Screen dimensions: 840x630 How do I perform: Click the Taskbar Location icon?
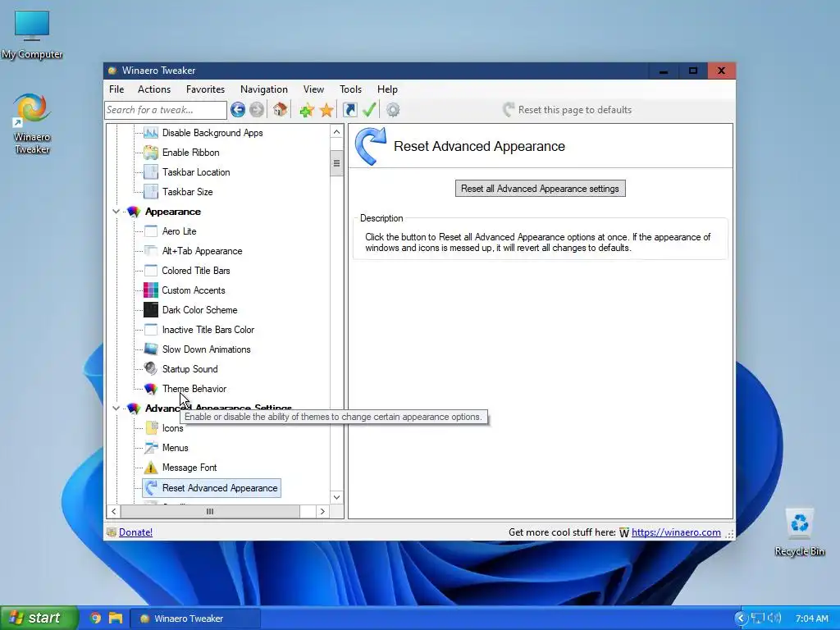(151, 172)
